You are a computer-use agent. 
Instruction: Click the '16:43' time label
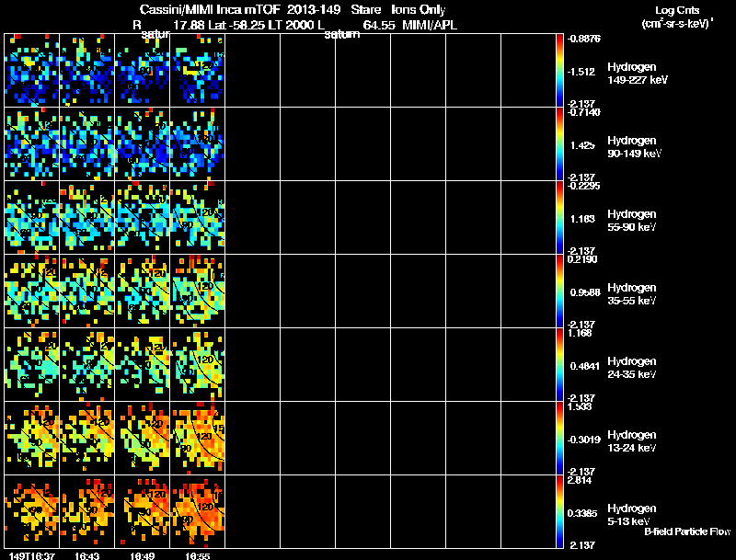(x=86, y=555)
